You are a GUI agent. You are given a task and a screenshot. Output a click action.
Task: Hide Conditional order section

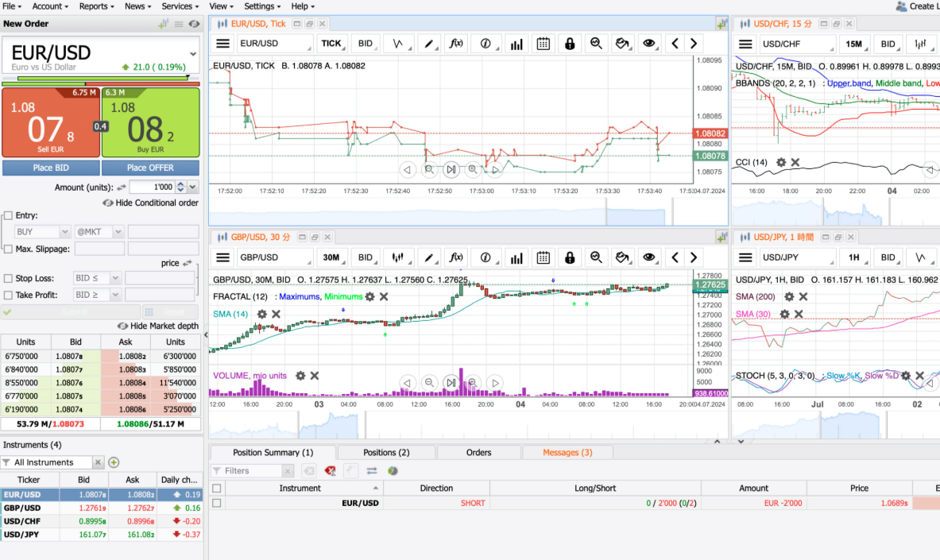pyautogui.click(x=150, y=203)
